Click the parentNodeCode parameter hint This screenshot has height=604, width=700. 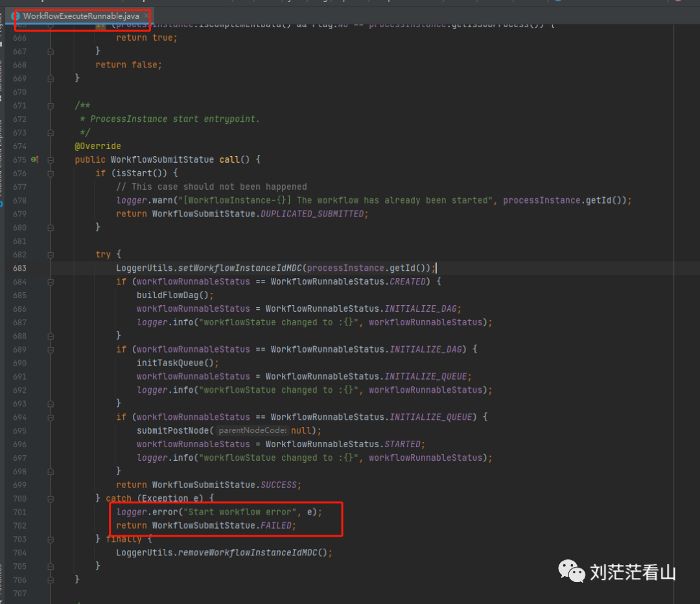(x=252, y=430)
